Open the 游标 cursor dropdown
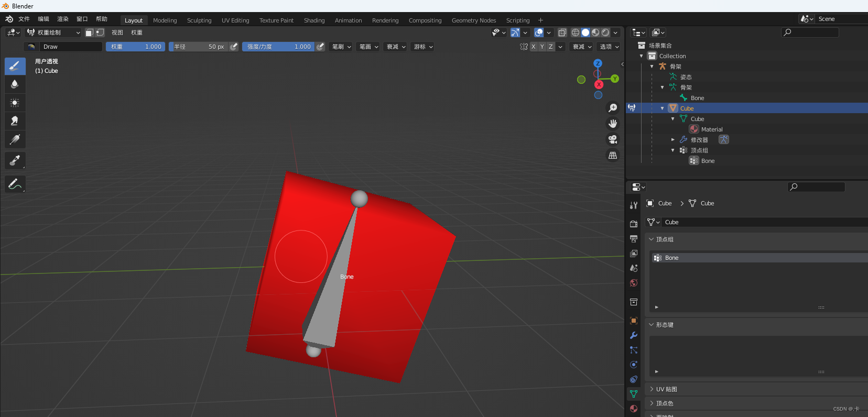 423,47
